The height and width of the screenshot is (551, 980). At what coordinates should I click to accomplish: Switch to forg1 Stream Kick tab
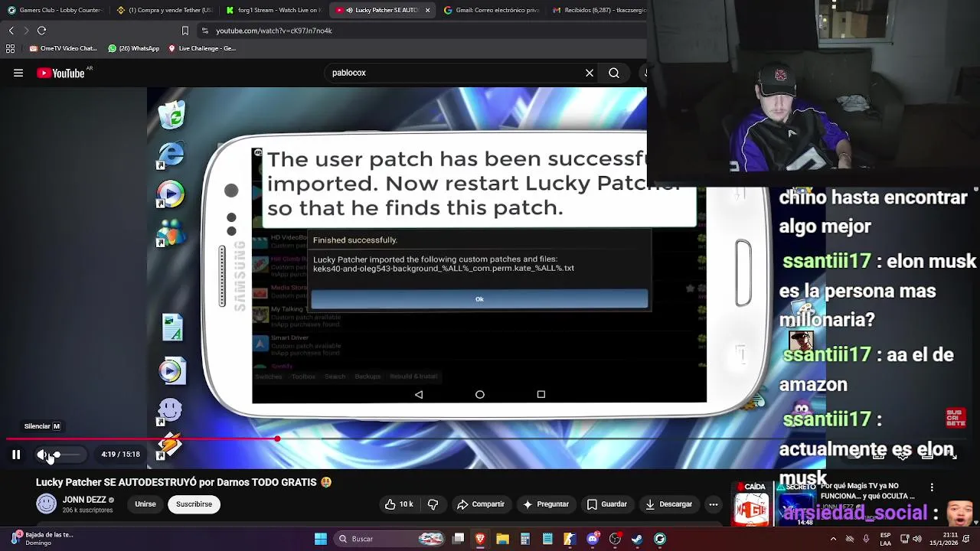[273, 10]
